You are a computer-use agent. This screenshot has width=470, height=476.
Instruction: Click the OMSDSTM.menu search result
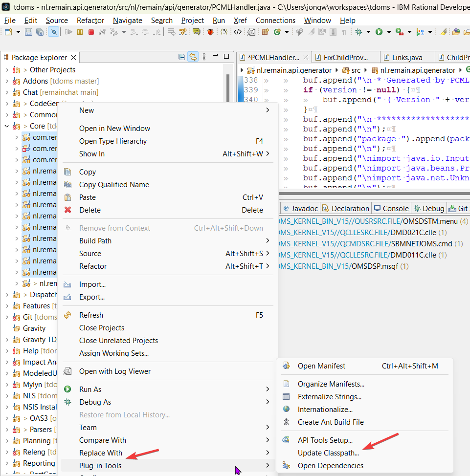pyautogui.click(x=430, y=221)
